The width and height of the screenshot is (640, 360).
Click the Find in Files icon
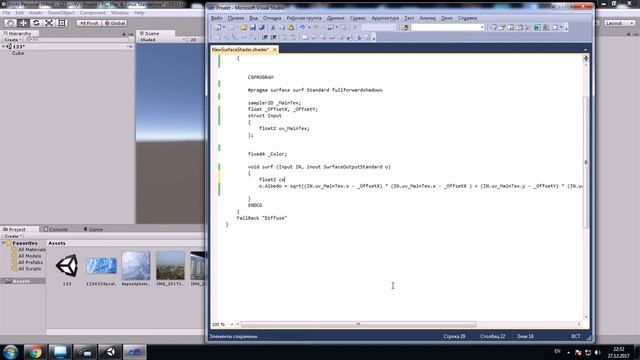[x=404, y=27]
